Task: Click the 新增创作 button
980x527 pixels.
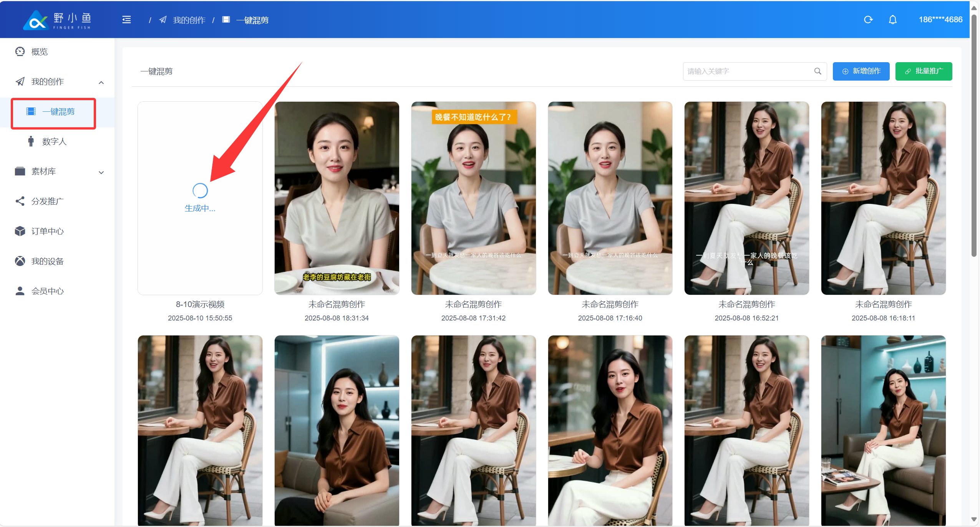Action: (861, 71)
